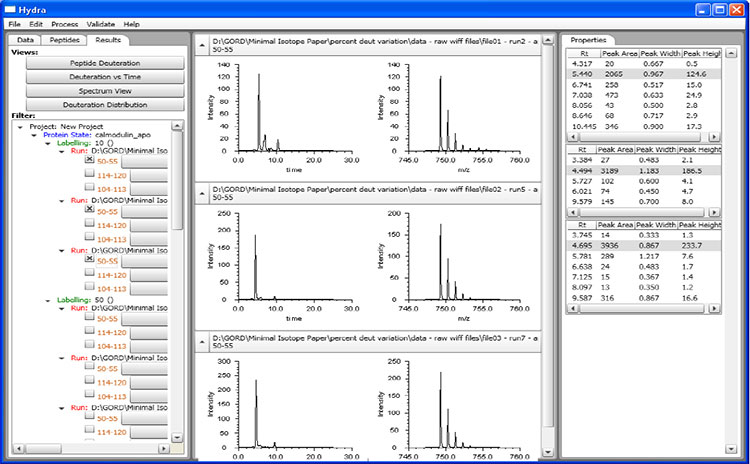Open the Deuteration vs Time view
The height and width of the screenshot is (464, 750).
click(105, 77)
